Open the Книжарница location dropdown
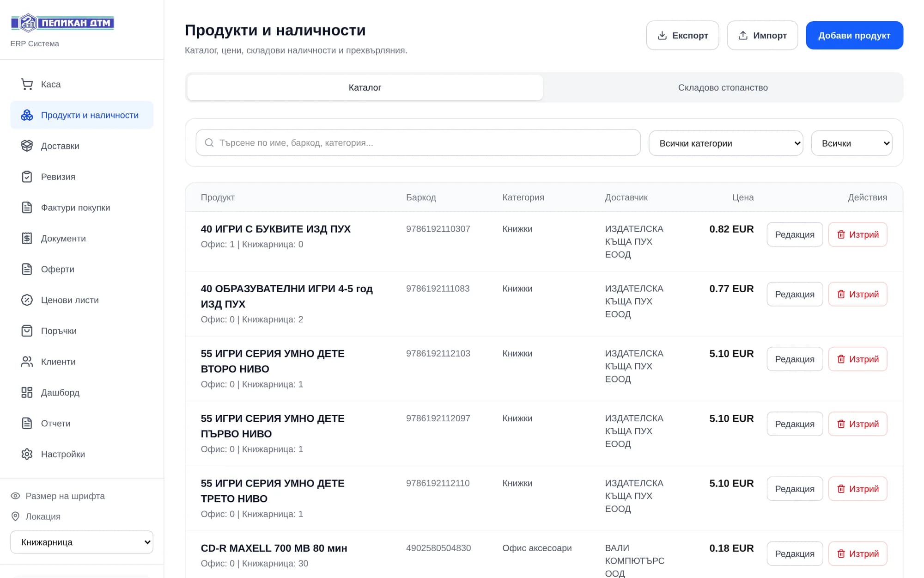The image size is (924, 578). coord(82,542)
